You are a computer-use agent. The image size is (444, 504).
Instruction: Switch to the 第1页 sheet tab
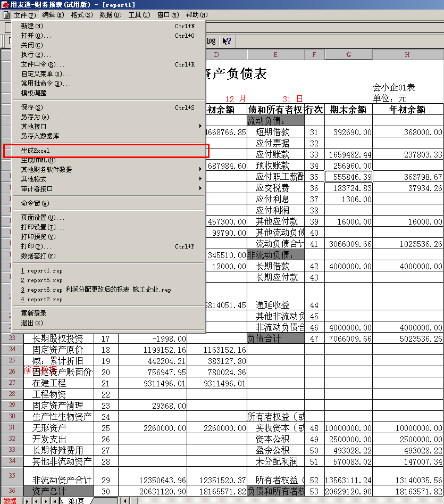[x=76, y=500]
